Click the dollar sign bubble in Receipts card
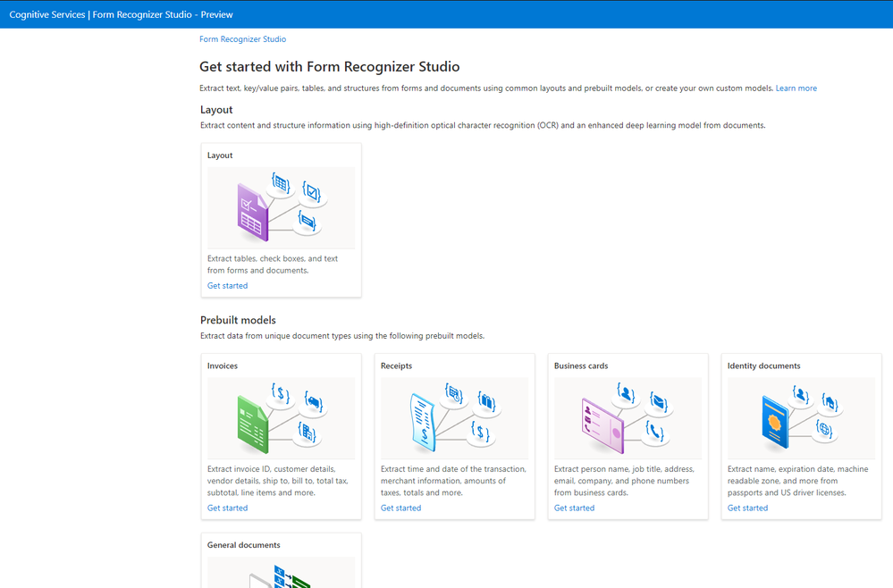Viewport: 893px width, 588px height. coord(480,433)
